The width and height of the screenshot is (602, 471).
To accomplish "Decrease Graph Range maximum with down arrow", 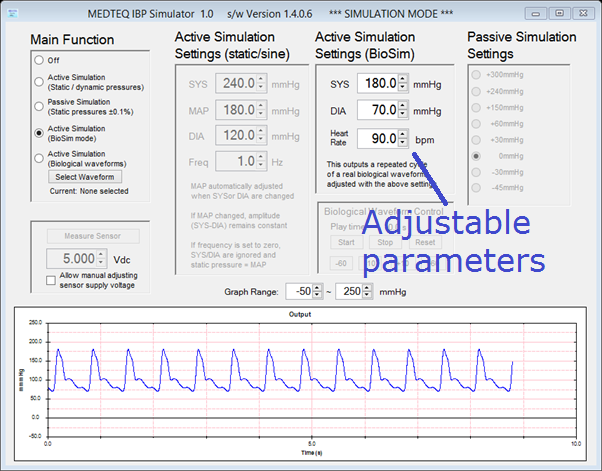I will click(x=367, y=295).
